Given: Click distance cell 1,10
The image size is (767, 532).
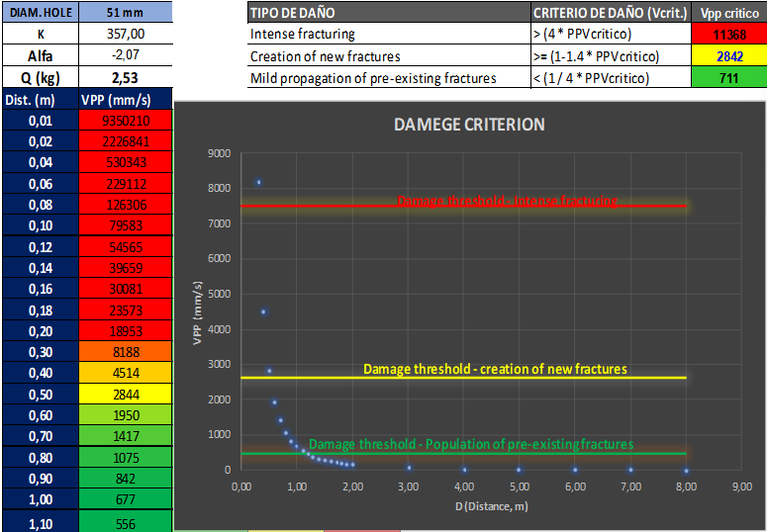Looking at the screenshot, I should point(41,523).
